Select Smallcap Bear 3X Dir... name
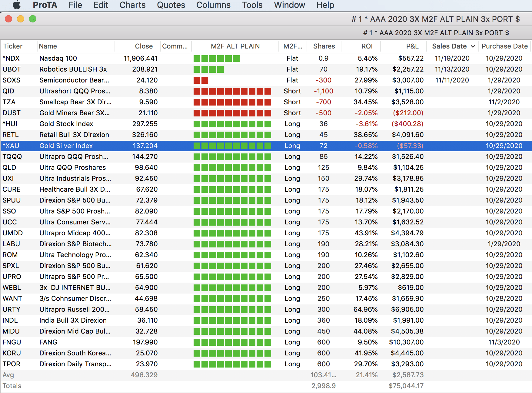Viewport: 532px width, 393px height. [x=75, y=102]
